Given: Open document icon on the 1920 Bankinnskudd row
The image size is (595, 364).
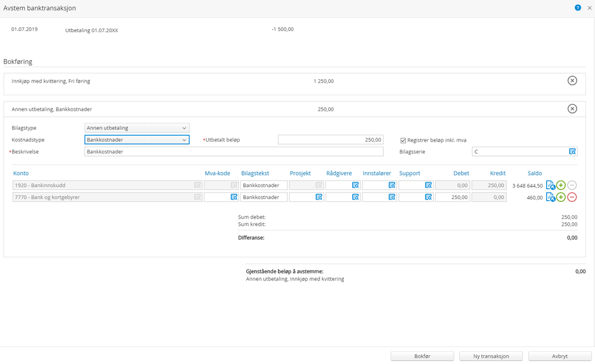Looking at the screenshot, I should click(x=550, y=185).
